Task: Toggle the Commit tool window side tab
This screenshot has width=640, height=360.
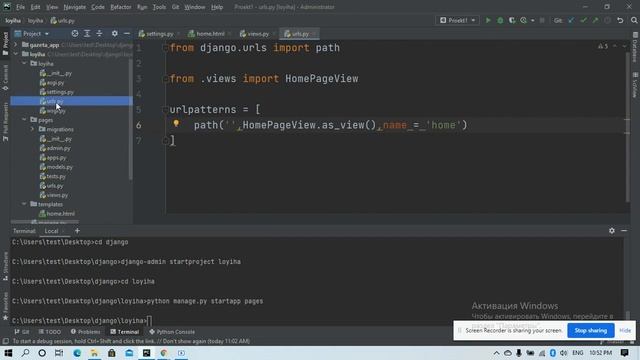Action: (x=5, y=78)
